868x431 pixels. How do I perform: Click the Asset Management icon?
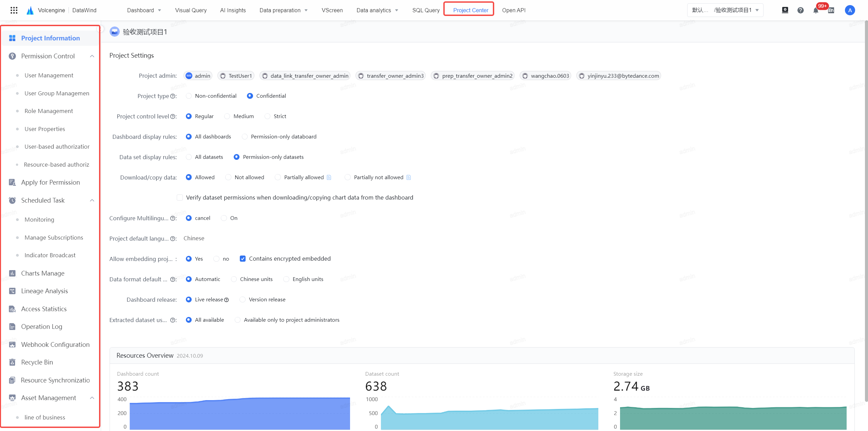tap(12, 398)
